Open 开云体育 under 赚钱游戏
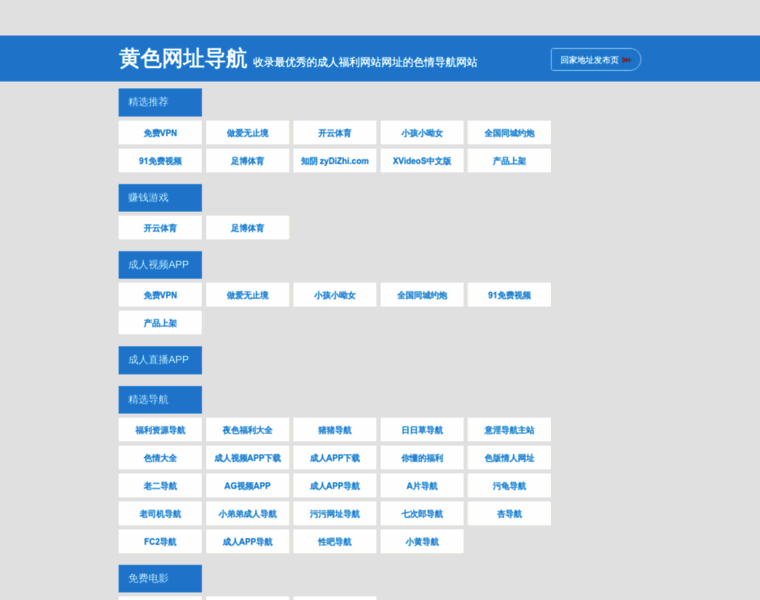Image resolution: width=760 pixels, height=600 pixels. click(x=160, y=228)
